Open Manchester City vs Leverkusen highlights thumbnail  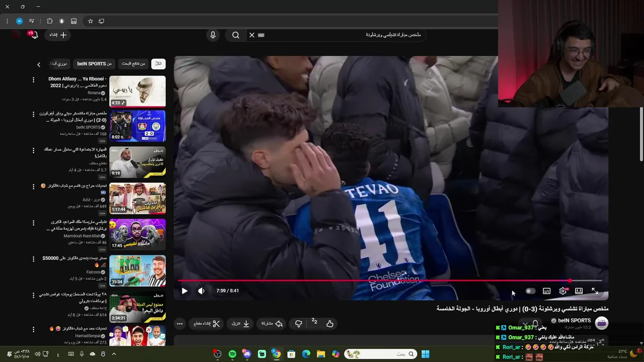137,126
